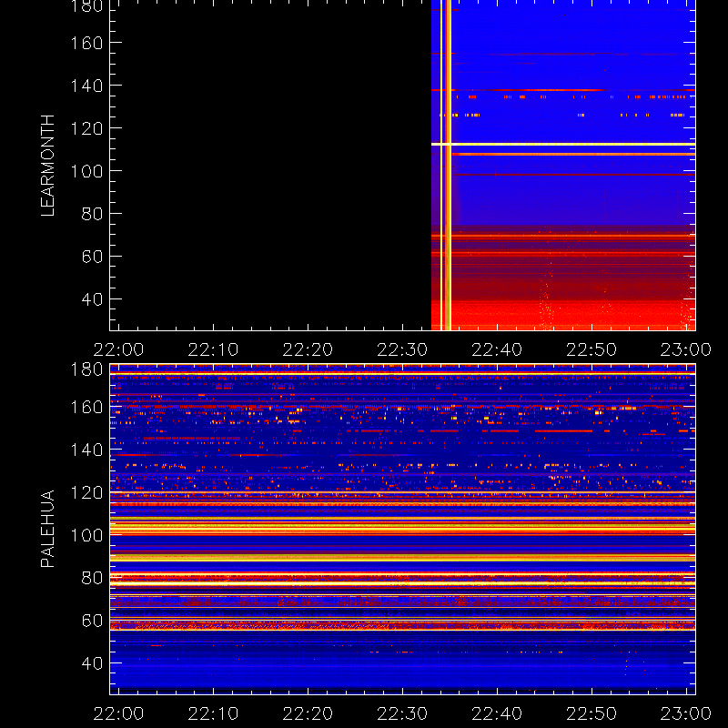This screenshot has height=728, width=728.
Task: Click 22:00 time label under LEARMONTH plot
Action: point(119,349)
